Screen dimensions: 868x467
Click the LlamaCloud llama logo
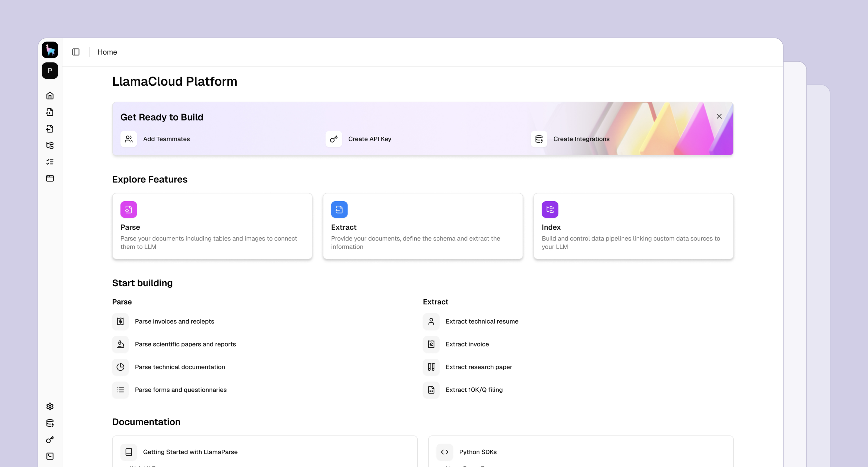pos(50,50)
